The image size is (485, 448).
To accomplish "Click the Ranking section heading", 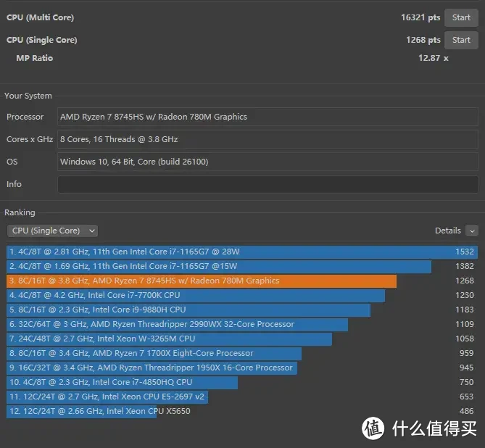I will (x=20, y=213).
